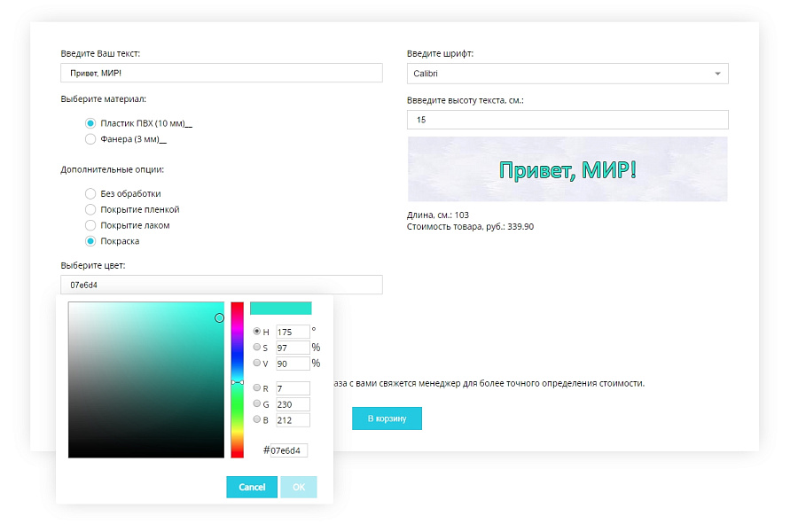Select the R red channel radio button
Viewport: 798px width, 532px height.
(257, 387)
